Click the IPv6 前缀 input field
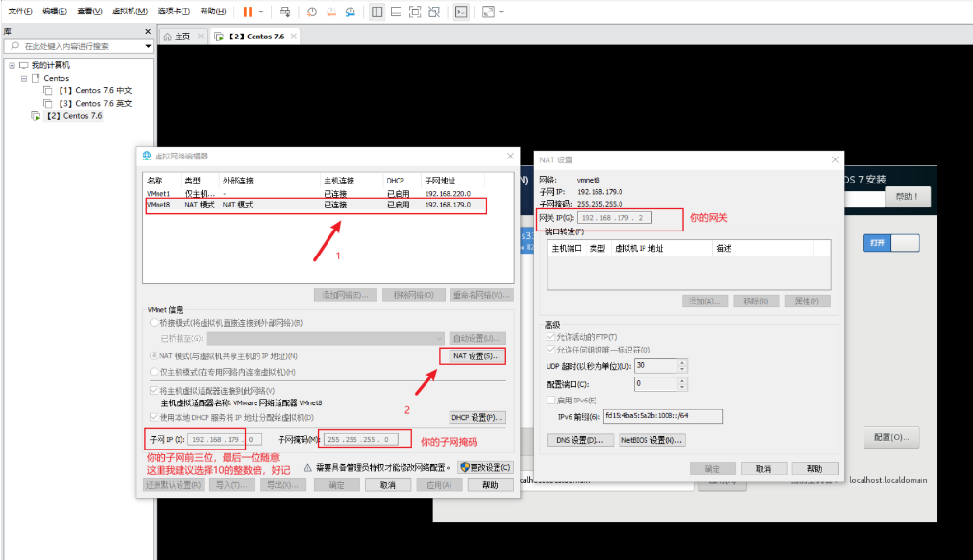Screen dimensions: 973x560 (663, 416)
